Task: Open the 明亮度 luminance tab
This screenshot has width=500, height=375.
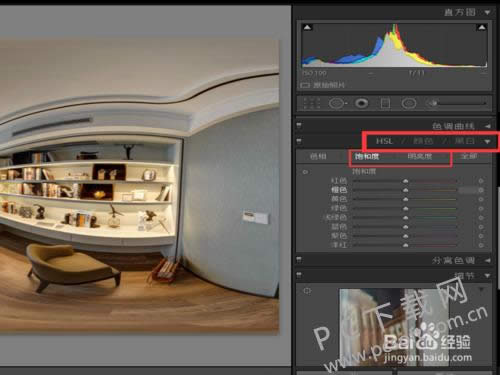Action: click(x=420, y=156)
